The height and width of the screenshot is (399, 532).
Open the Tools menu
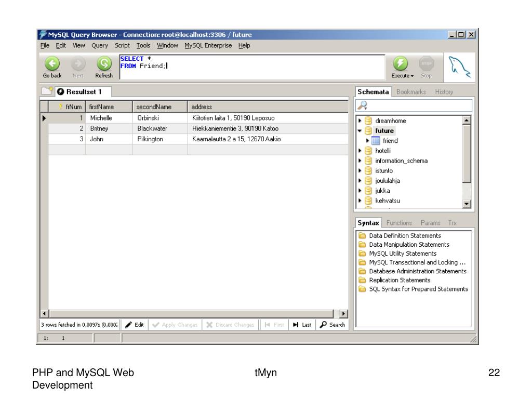pos(143,46)
